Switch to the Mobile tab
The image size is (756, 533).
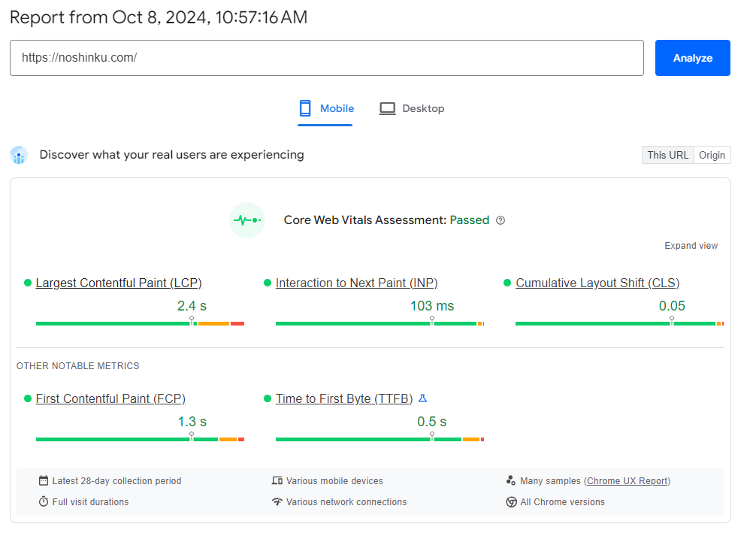coord(326,109)
